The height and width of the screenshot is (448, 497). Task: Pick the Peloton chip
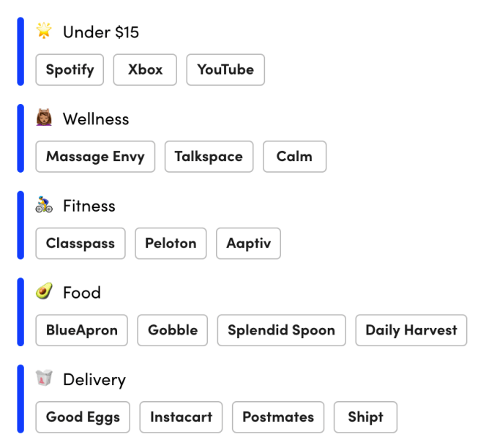tap(171, 244)
